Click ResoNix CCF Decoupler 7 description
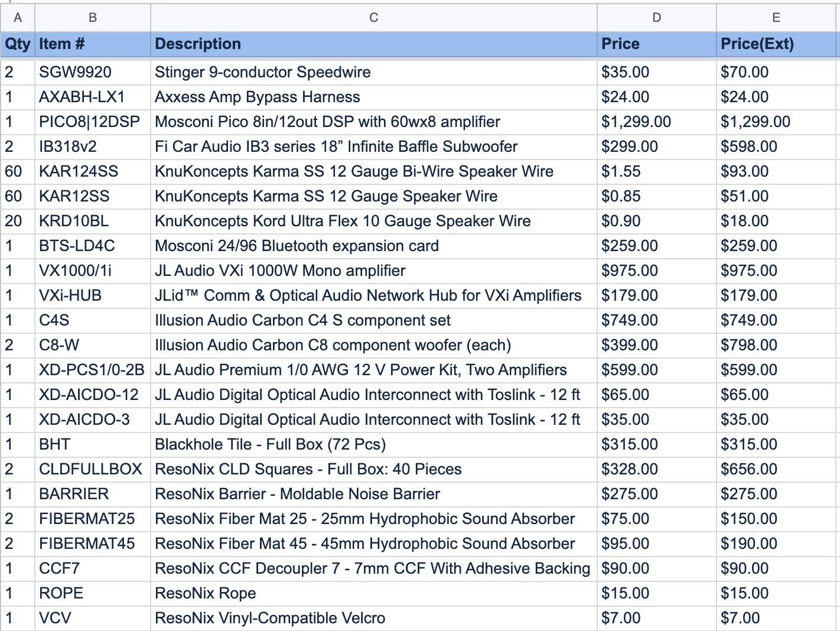This screenshot has width=840, height=631. [374, 568]
